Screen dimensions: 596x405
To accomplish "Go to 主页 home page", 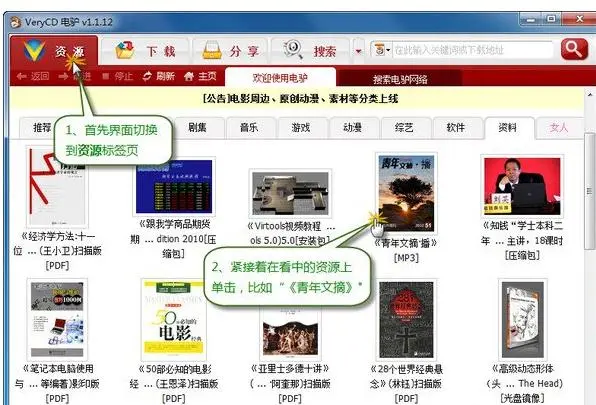I will [x=200, y=76].
